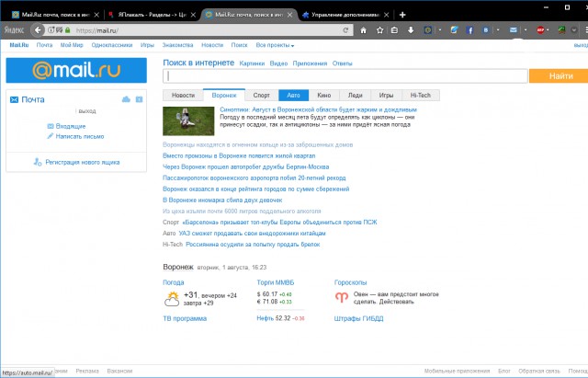The height and width of the screenshot is (378, 588).
Task: Open Регистрация нового ящика link
Action: pyautogui.click(x=83, y=162)
